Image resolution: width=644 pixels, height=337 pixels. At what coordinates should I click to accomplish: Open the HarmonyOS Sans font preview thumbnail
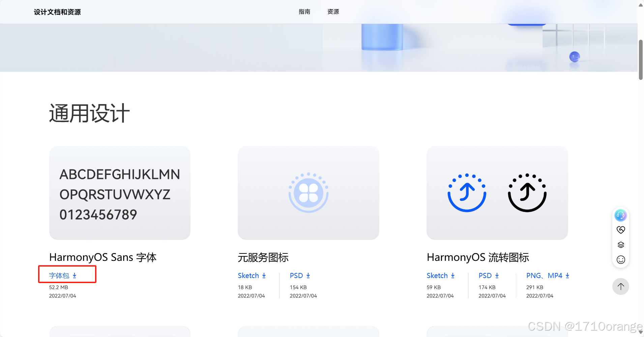[120, 193]
